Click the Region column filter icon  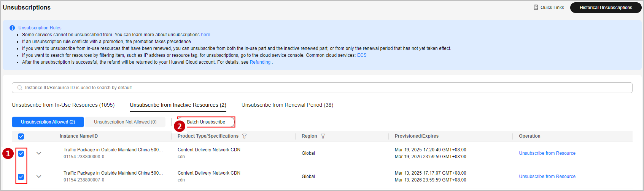click(323, 136)
